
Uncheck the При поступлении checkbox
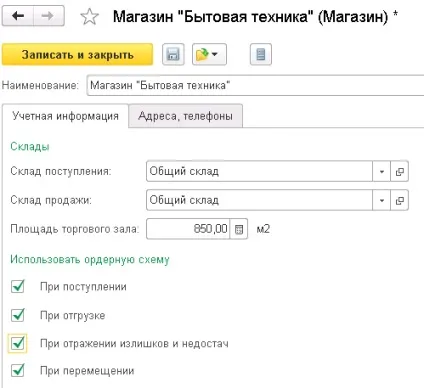[17, 286]
